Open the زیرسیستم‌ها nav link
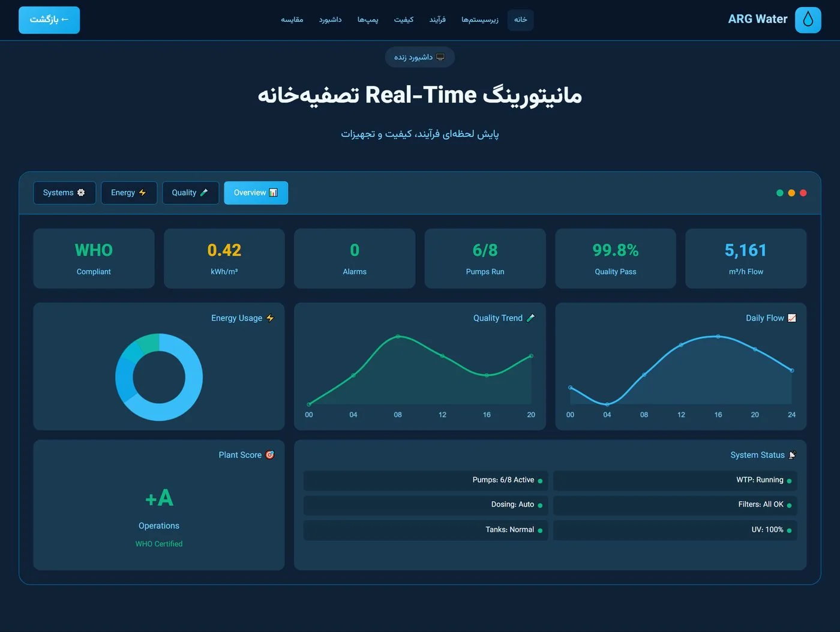Image resolution: width=840 pixels, height=632 pixels. click(480, 20)
